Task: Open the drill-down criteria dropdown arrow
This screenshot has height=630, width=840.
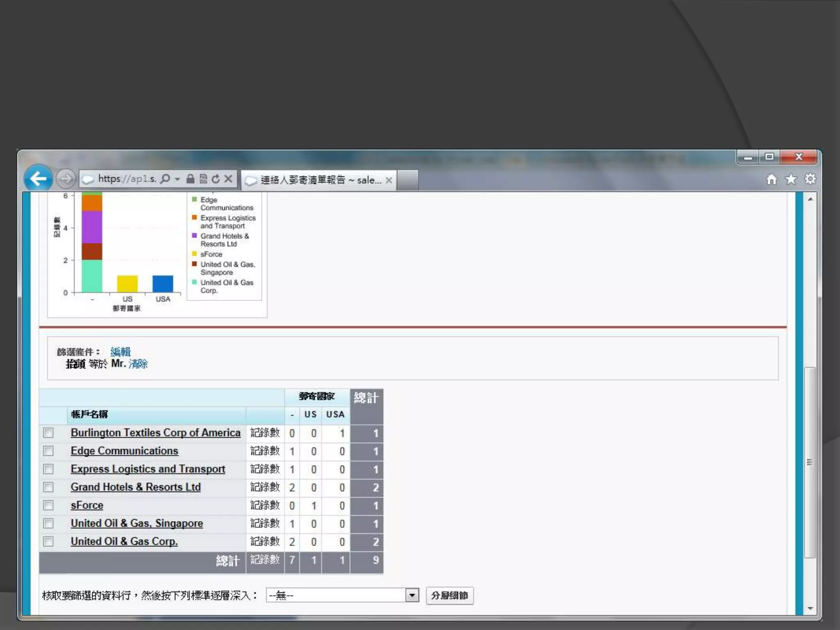Action: (412, 595)
